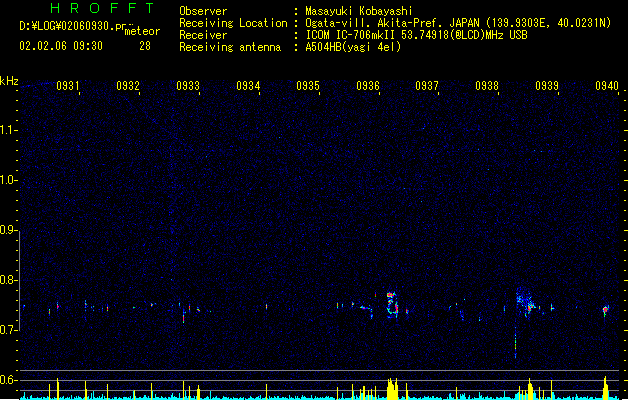Viewport: 629px width, 400px height.
Task: Click the meteor count value 28
Action: [145, 46]
